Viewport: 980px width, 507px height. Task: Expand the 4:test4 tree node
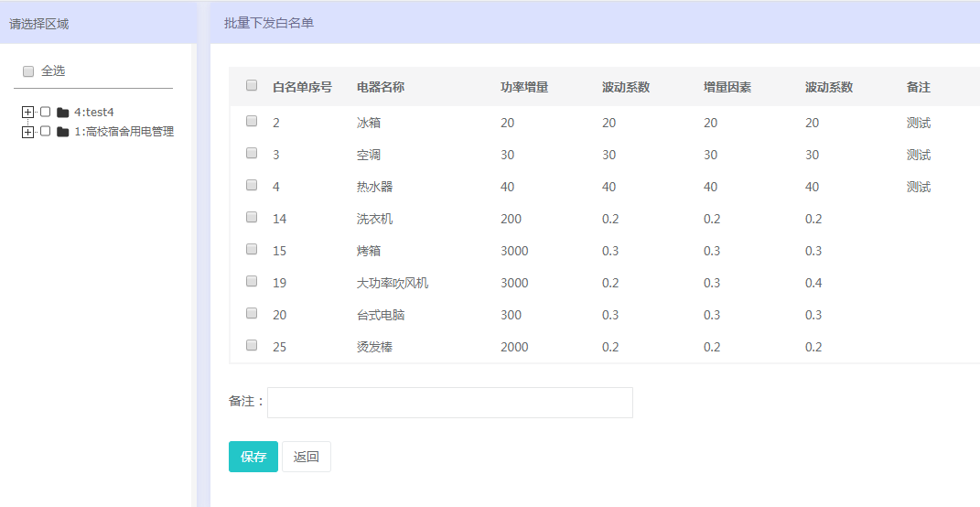27,113
